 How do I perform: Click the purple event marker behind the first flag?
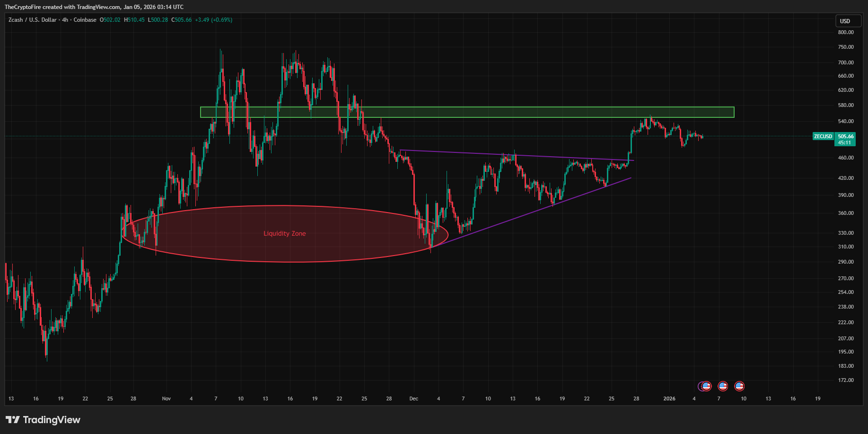click(x=702, y=386)
